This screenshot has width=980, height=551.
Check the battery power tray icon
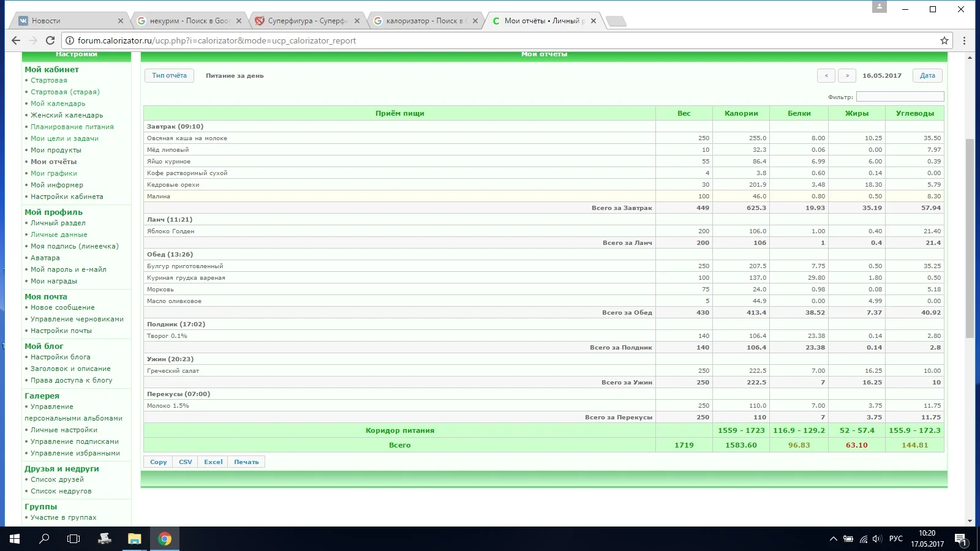(x=848, y=539)
